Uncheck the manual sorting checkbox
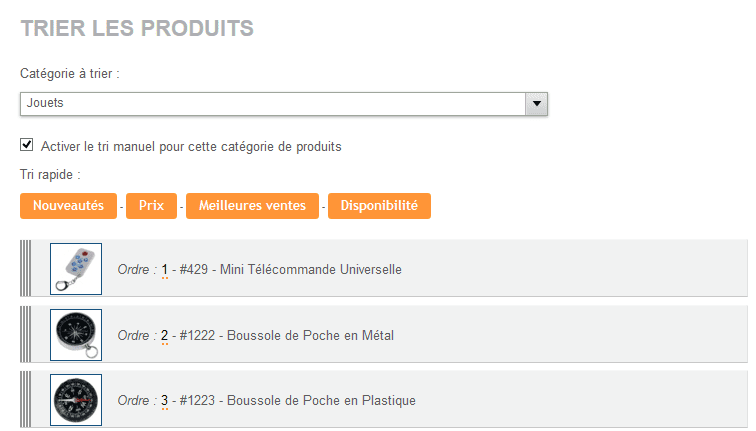This screenshot has height=431, width=756. coord(27,145)
